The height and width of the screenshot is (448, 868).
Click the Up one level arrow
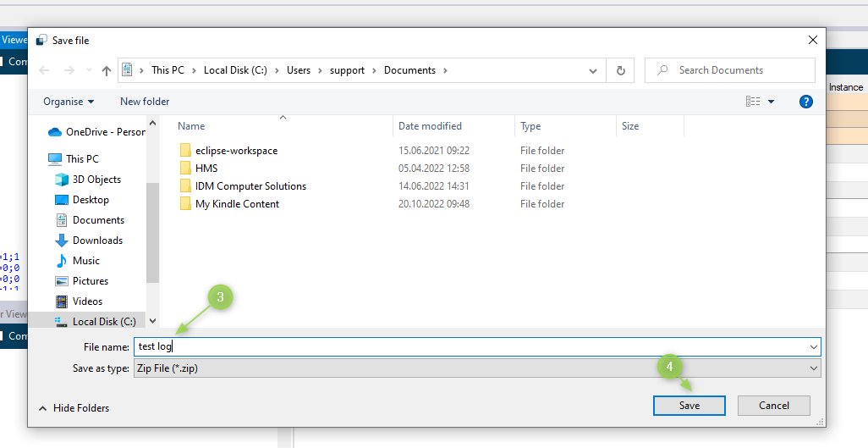click(x=107, y=71)
